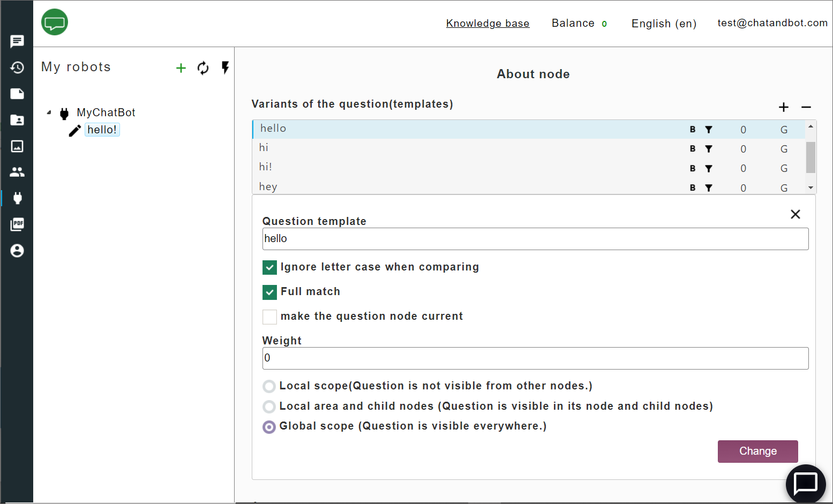The height and width of the screenshot is (504, 833).
Task: Open the images sidebar icon
Action: point(17,146)
